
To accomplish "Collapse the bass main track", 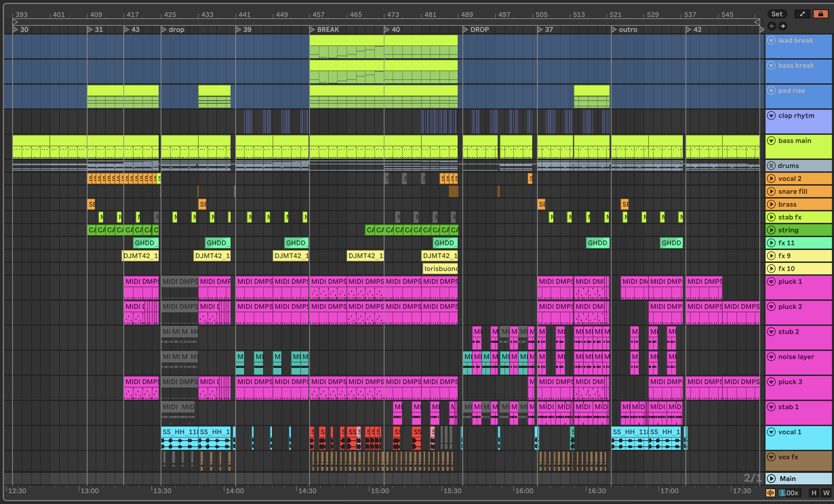I will coord(771,141).
